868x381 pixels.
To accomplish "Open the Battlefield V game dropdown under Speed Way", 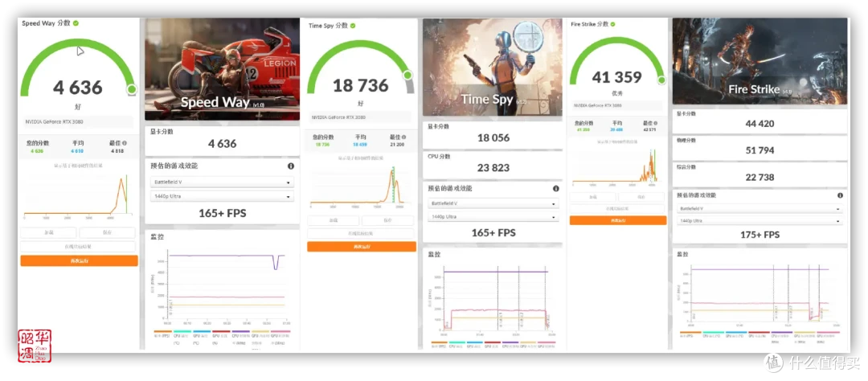I will [x=222, y=182].
